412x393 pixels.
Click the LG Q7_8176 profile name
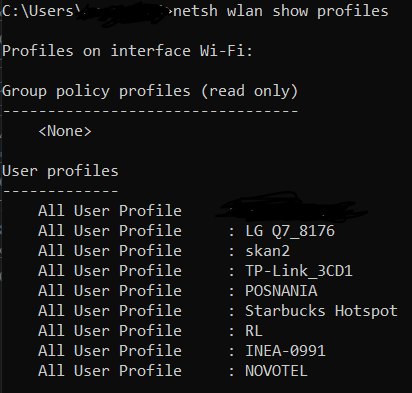(x=290, y=231)
